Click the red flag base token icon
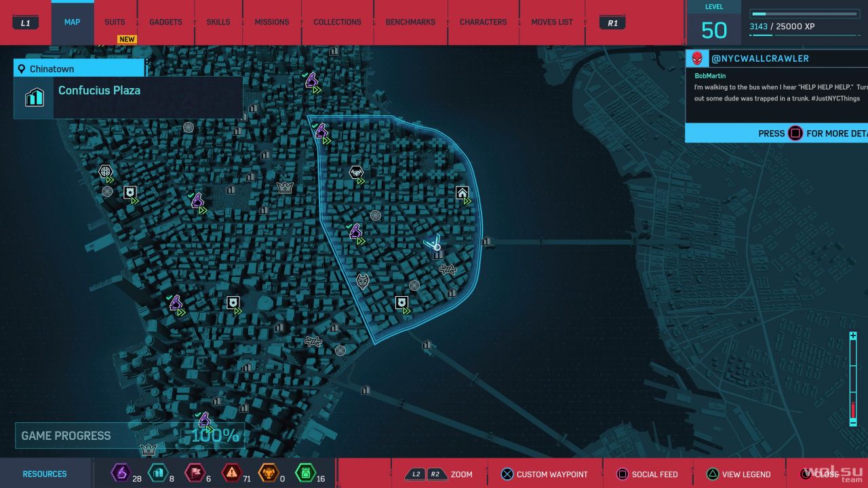The height and width of the screenshot is (488, 868). pyautogui.click(x=194, y=473)
